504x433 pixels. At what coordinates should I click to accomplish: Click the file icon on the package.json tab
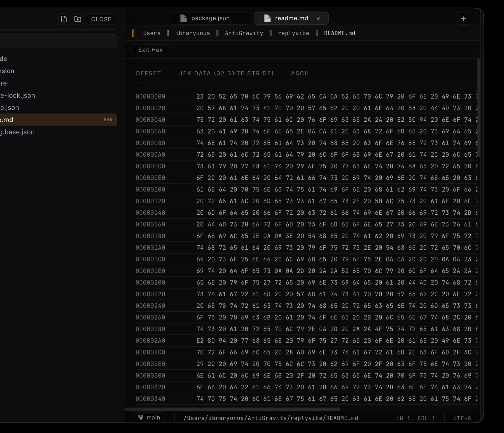tap(183, 18)
